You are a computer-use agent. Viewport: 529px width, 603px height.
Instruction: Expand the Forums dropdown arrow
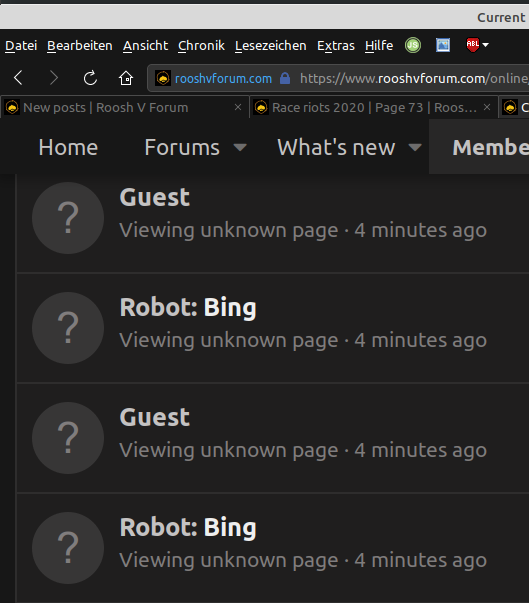(240, 147)
